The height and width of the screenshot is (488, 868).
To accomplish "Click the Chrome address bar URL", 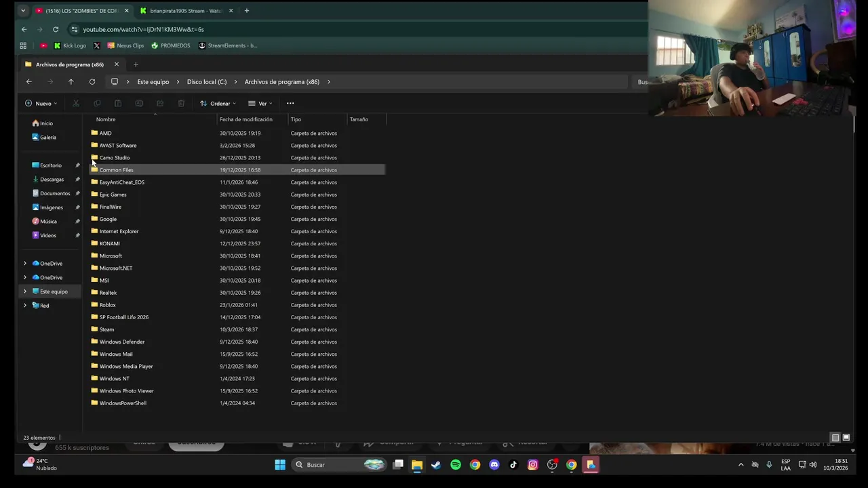I will point(143,29).
